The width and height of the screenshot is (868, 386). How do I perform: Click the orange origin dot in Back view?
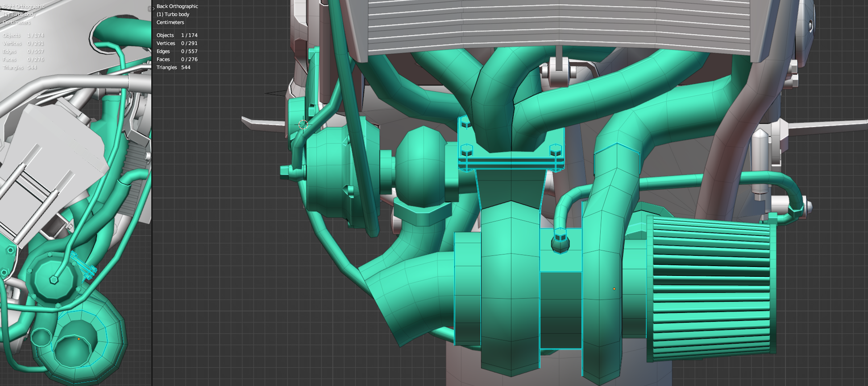pos(614,289)
